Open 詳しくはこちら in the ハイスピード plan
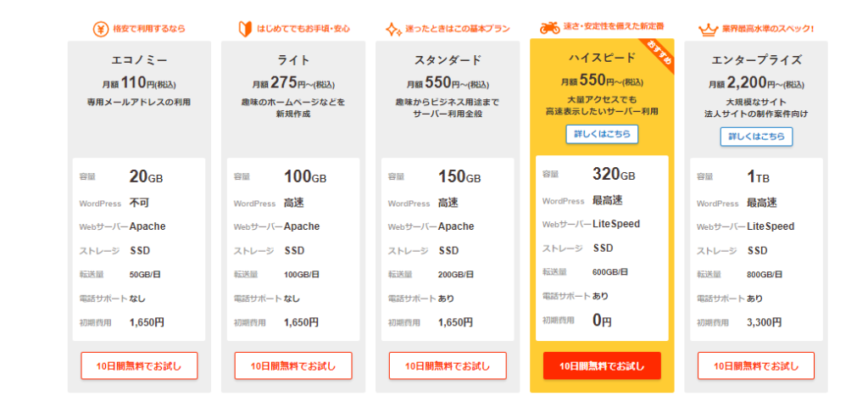 [x=602, y=135]
